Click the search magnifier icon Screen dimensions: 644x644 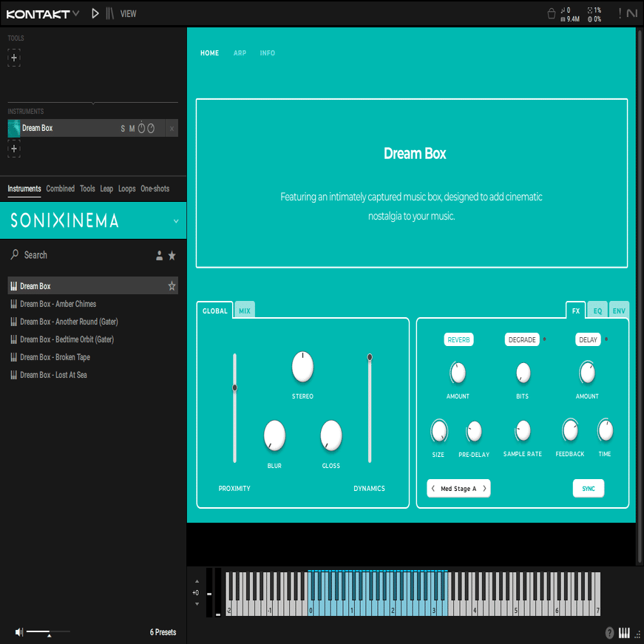[x=14, y=254]
